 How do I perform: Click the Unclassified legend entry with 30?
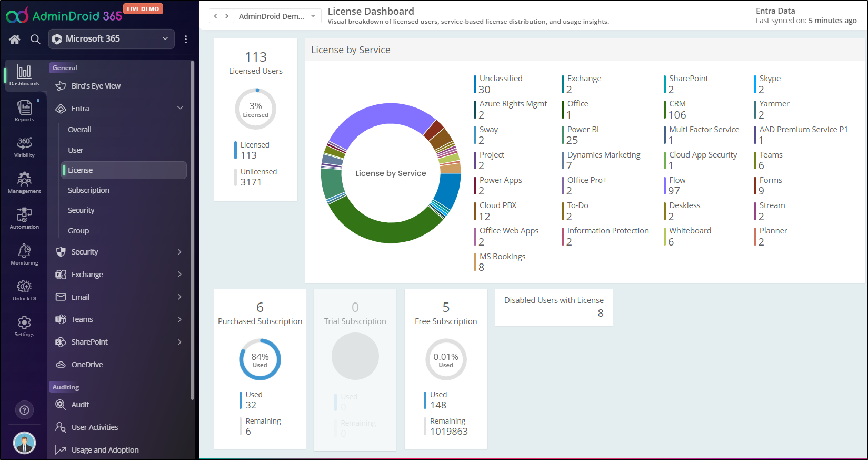click(498, 84)
